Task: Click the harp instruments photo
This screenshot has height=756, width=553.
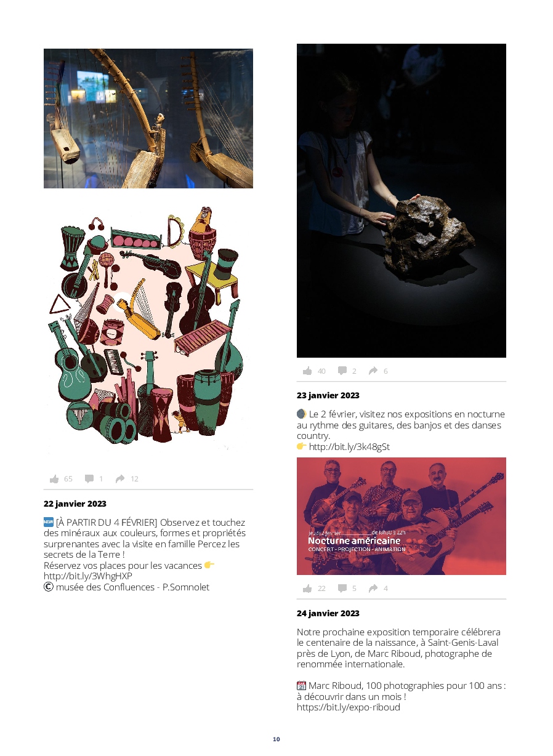Action: pos(148,118)
